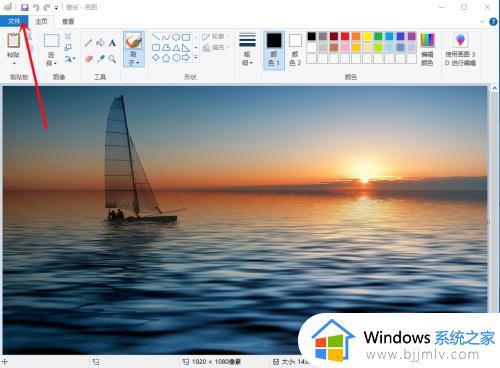Viewport: 500px width, 368px height.
Task: Choose the rectangular Select tool
Action: coord(51,41)
